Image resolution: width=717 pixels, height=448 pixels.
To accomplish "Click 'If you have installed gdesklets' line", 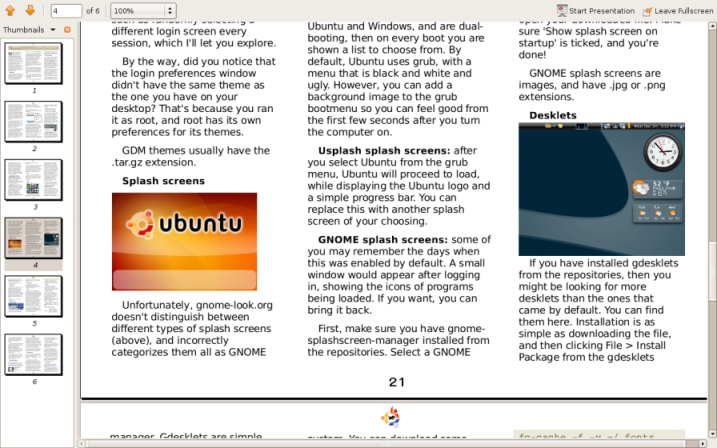I will (604, 263).
